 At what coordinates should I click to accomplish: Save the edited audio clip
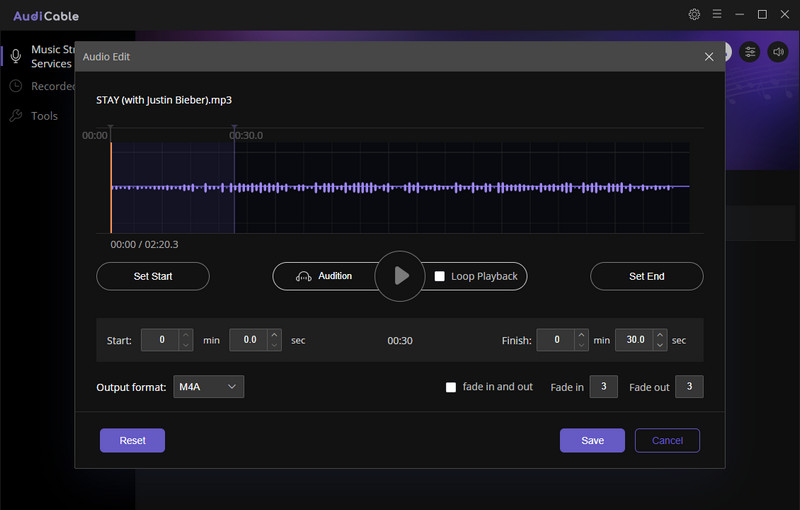[592, 440]
